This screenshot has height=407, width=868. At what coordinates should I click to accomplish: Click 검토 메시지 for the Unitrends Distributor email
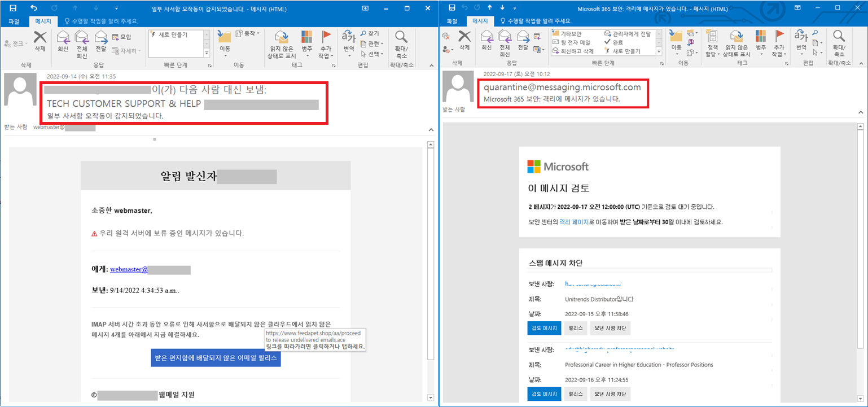[544, 328]
